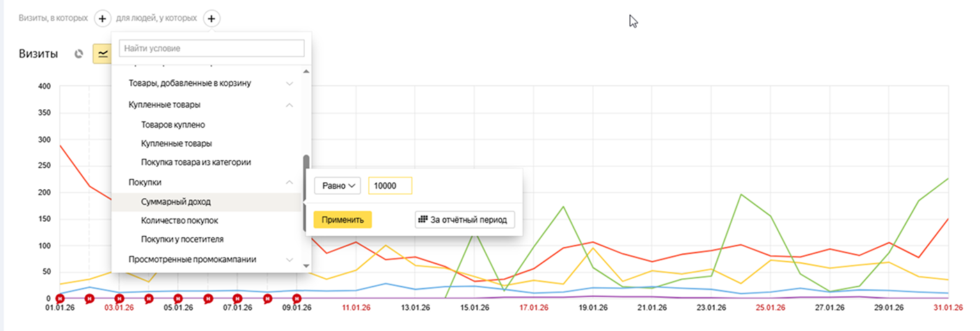Select the line chart view icon
Viewport: 980px width, 331px height.
pyautogui.click(x=102, y=54)
